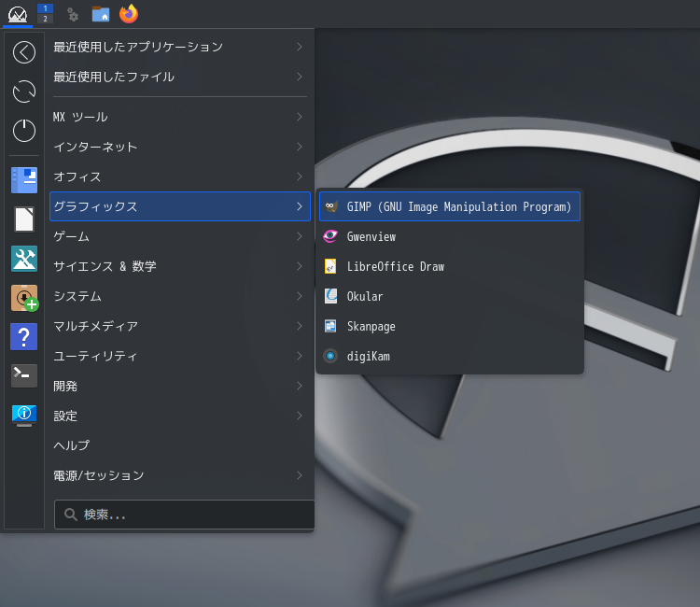This screenshot has height=607, width=700.
Task: Expand the インターネット chevron
Action: click(x=300, y=147)
